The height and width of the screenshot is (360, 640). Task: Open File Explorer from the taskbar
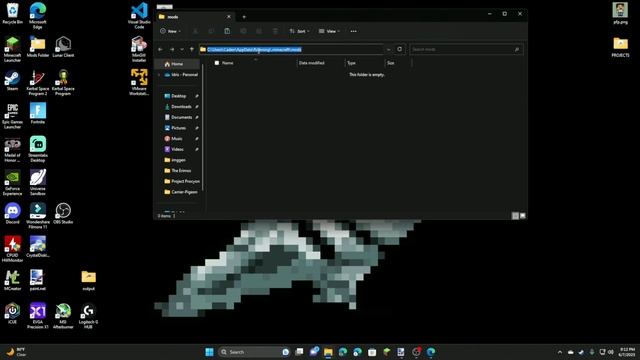(x=328, y=352)
